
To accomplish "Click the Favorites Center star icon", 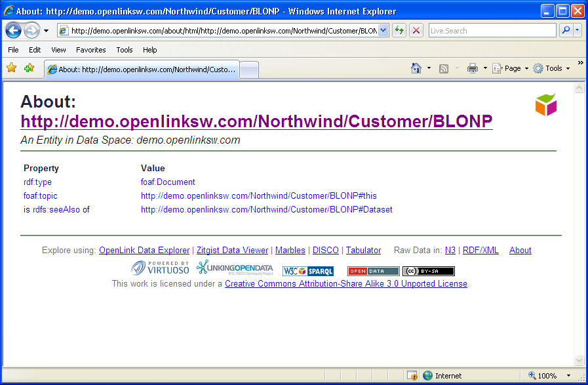I will pos(11,68).
